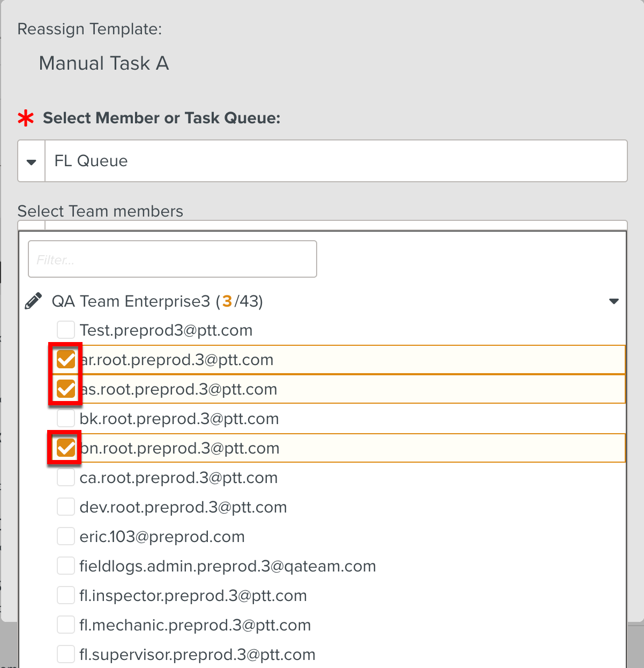The height and width of the screenshot is (668, 644).
Task: Check the fl.mechanic.preprod.3@ptt.com checkbox
Action: [66, 625]
